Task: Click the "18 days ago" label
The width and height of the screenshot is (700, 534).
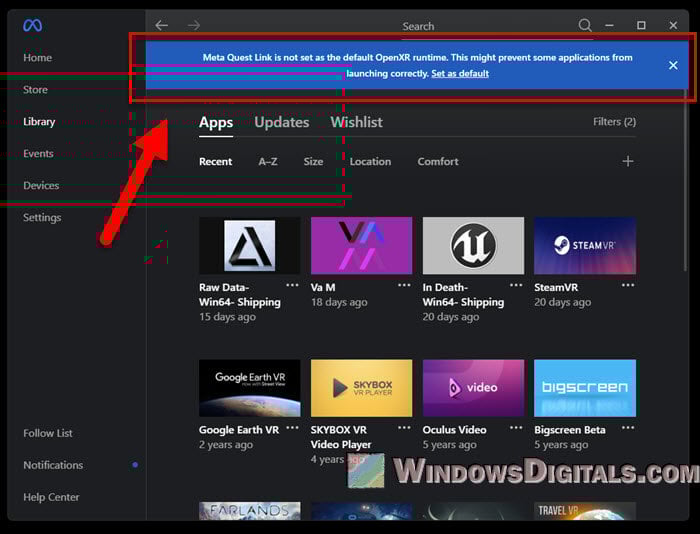Action: (x=339, y=302)
